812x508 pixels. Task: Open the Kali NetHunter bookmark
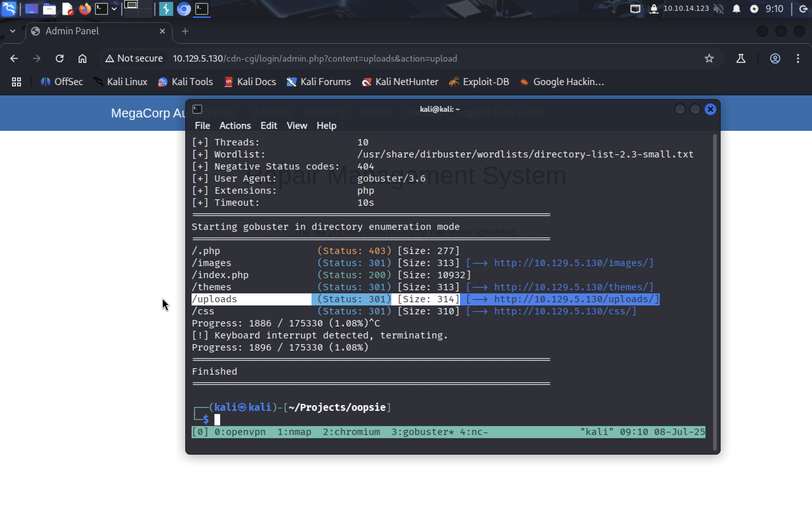(x=400, y=82)
